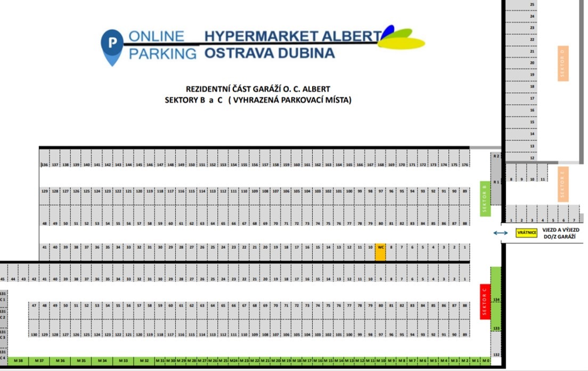Select parking spot 47
Image resolution: width=588 pixels, height=371 pixels.
(x=34, y=311)
